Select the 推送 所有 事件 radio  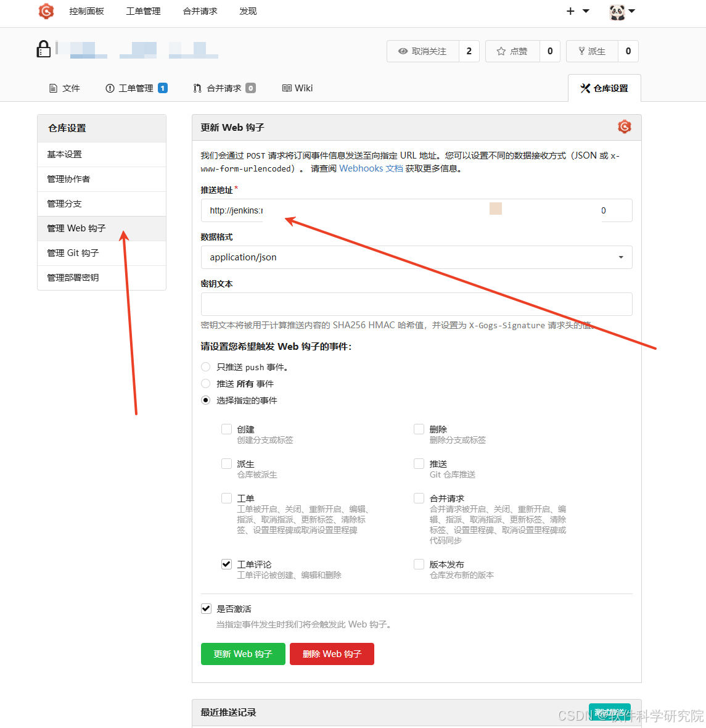205,384
